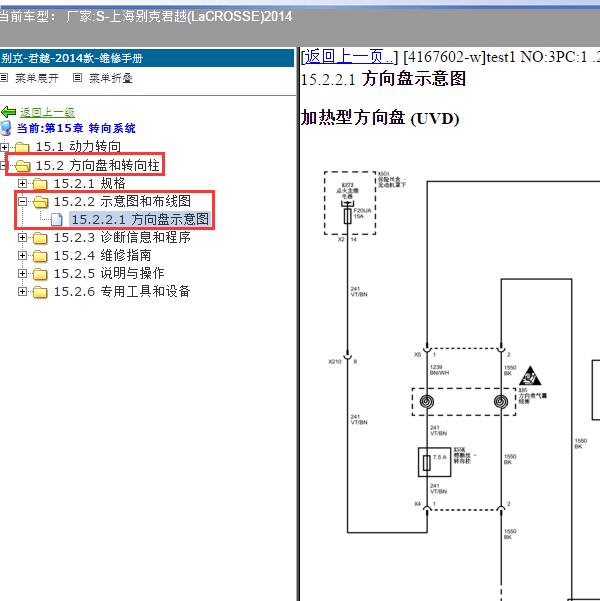Click the 返回上一级 link
600x601 pixels.
tap(47, 112)
